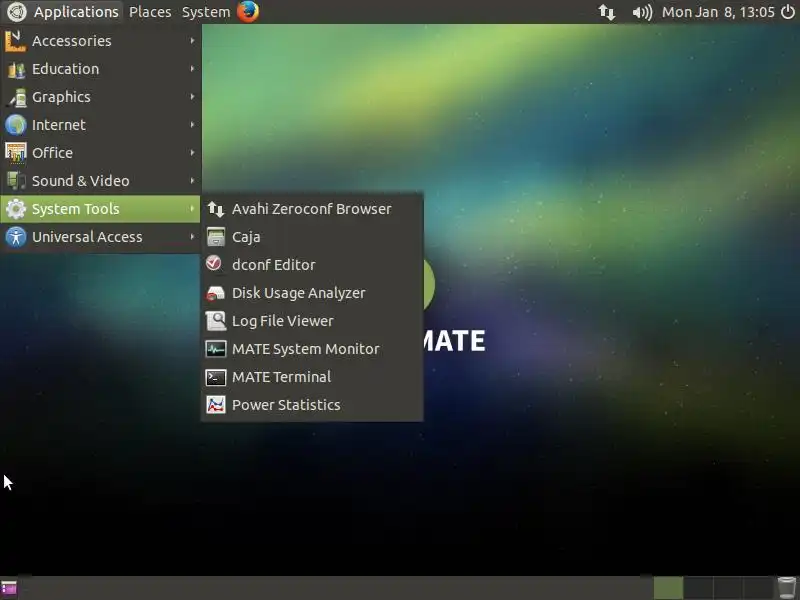Screen dimensions: 800x600
Task: Expand the Universal Access submenu arrow
Action: [192, 237]
